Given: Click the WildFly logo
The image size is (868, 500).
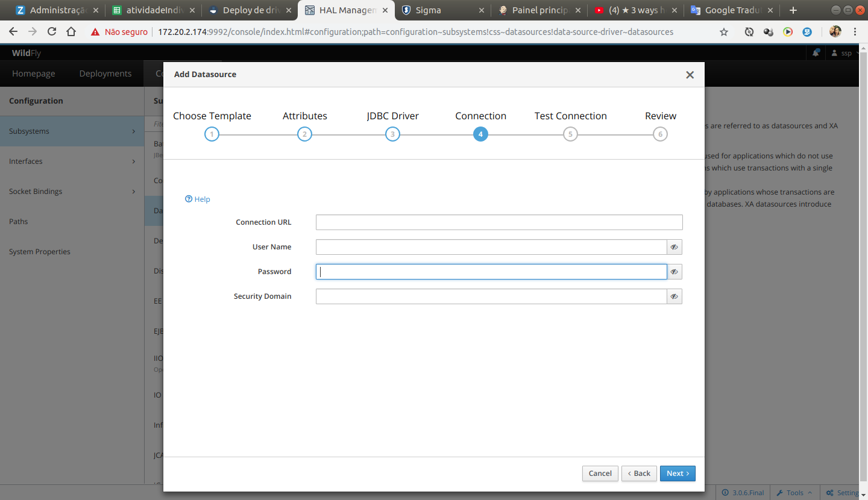Looking at the screenshot, I should tap(27, 54).
